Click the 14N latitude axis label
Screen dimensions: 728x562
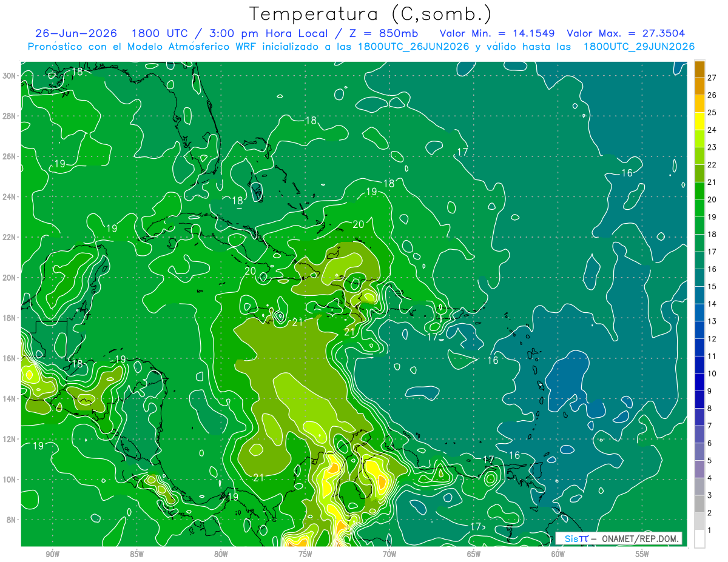pos(9,399)
